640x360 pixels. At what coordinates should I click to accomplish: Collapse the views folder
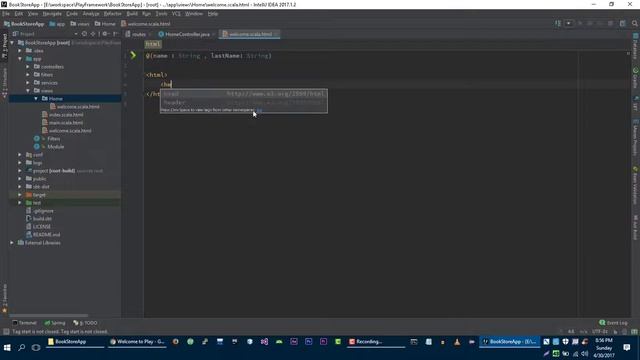tap(28, 91)
